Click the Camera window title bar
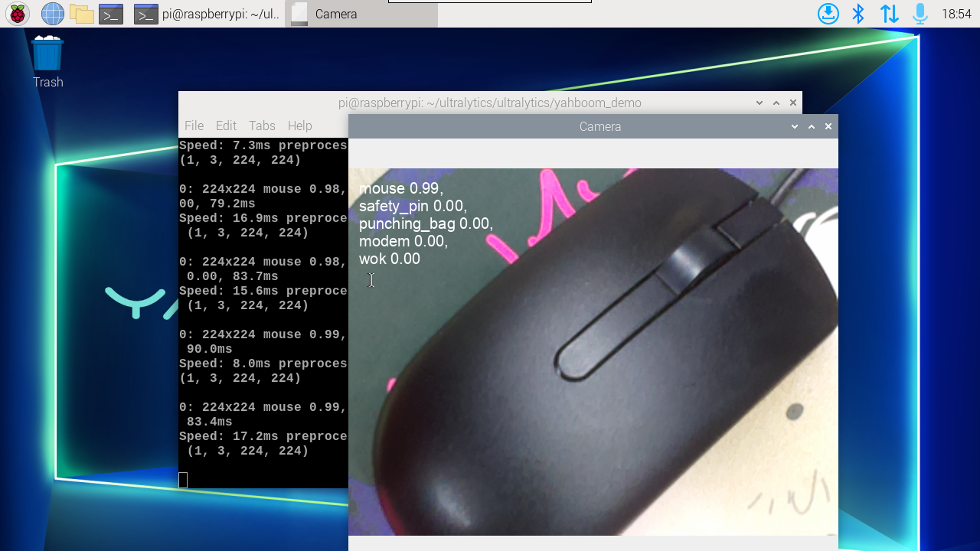Screen dimensions: 980x551 point(593,126)
